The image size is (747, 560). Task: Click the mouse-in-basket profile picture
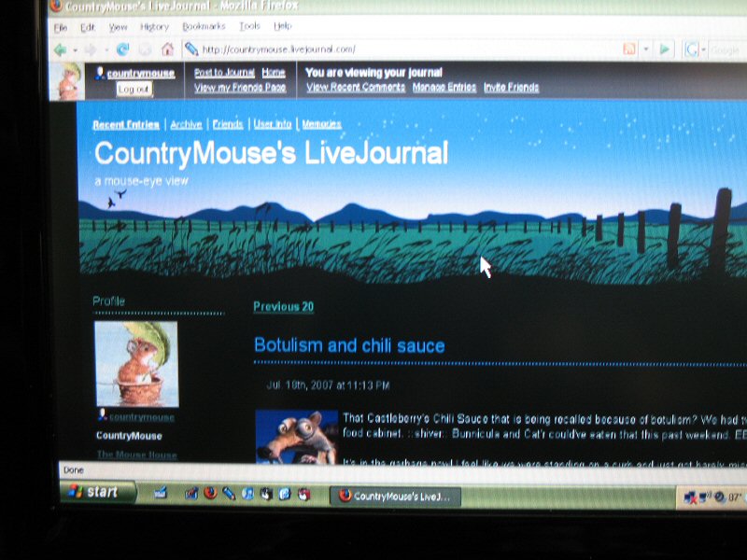pos(136,364)
